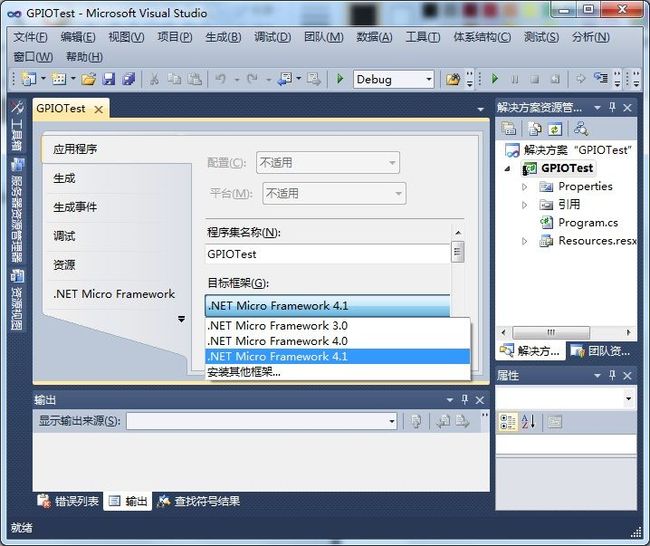Screen dimensions: 650x546
Task: Open Program.cs in Solution Explorer
Action: tap(588, 223)
